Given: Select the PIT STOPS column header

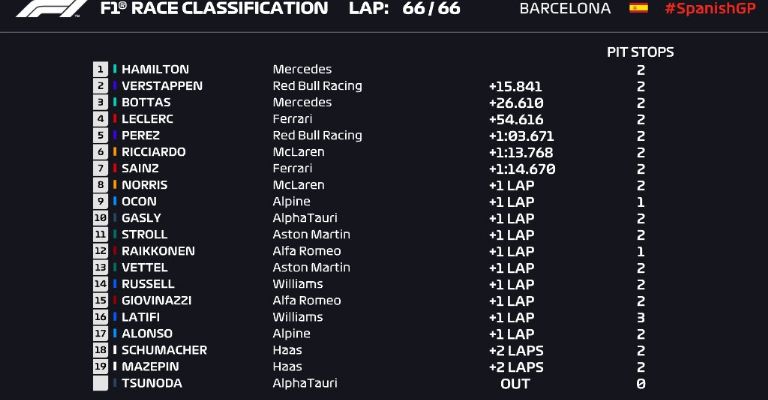Looking at the screenshot, I should [640, 52].
